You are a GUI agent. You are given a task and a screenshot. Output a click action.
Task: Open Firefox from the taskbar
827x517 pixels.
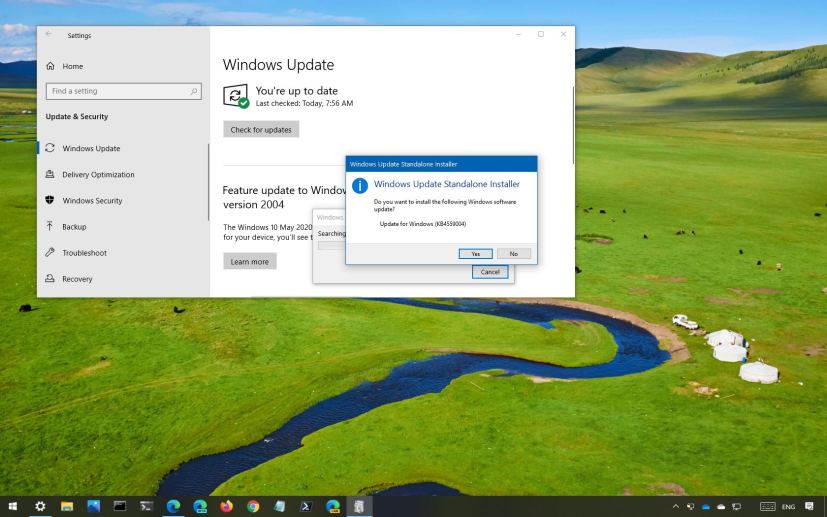coord(227,506)
